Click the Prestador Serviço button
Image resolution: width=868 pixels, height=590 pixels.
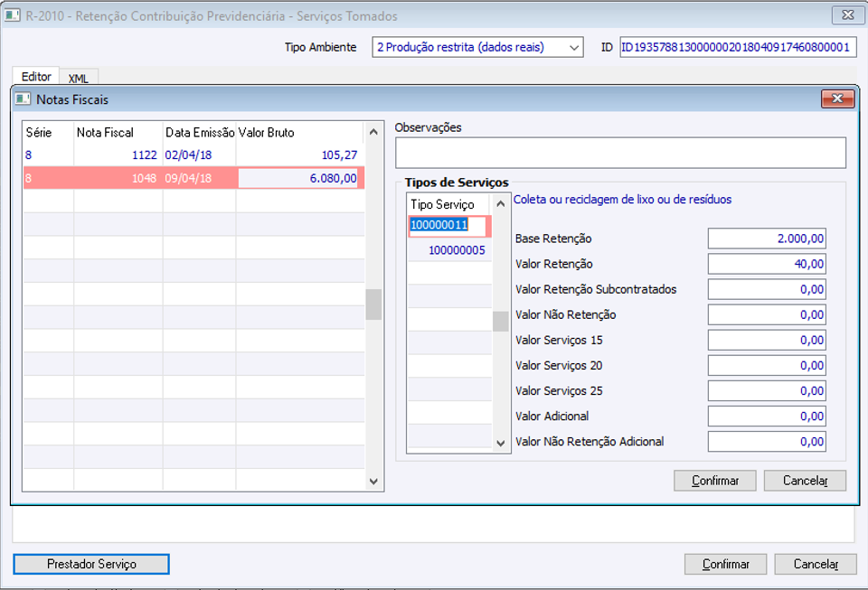pyautogui.click(x=91, y=564)
